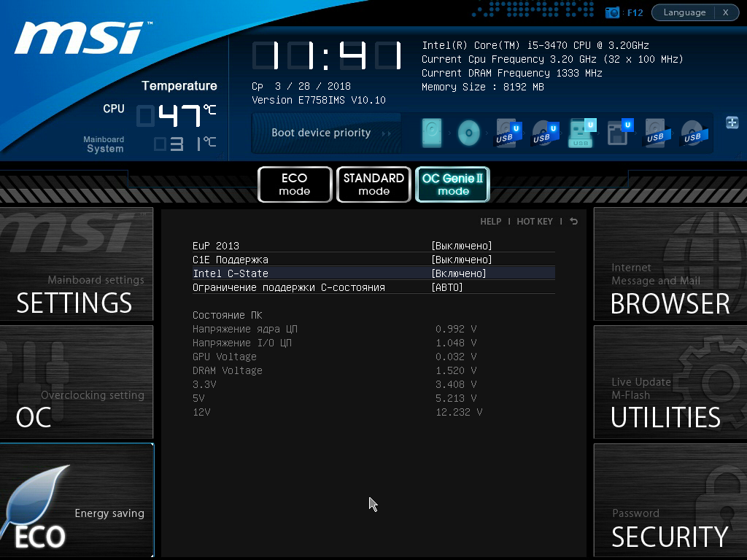The height and width of the screenshot is (560, 747).
Task: Activate ECO mode button
Action: tap(295, 184)
